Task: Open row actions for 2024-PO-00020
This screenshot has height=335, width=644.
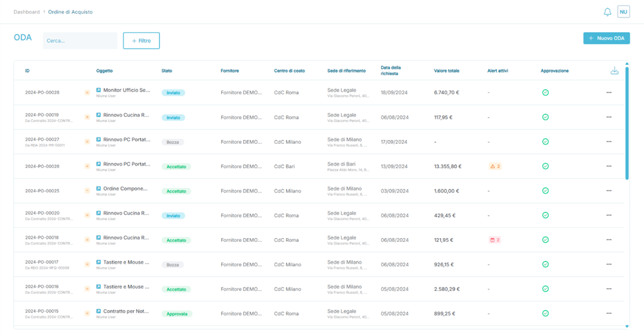Action: 609,215
